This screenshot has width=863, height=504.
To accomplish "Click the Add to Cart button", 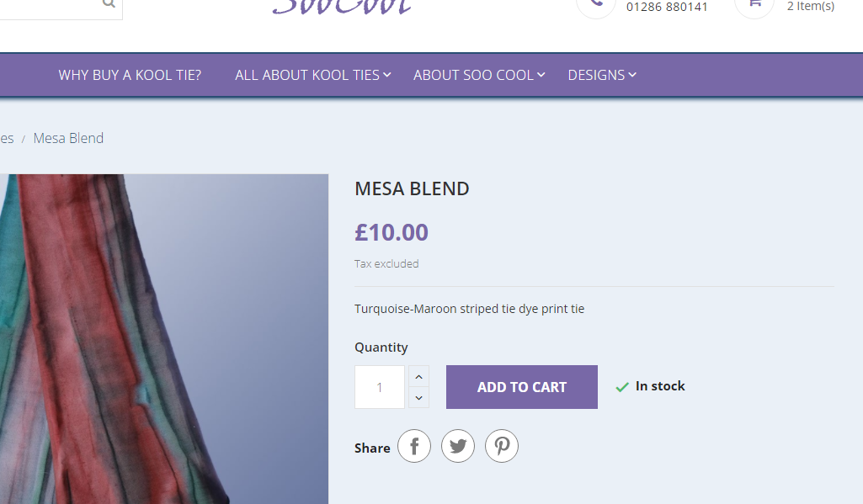I will pos(522,387).
